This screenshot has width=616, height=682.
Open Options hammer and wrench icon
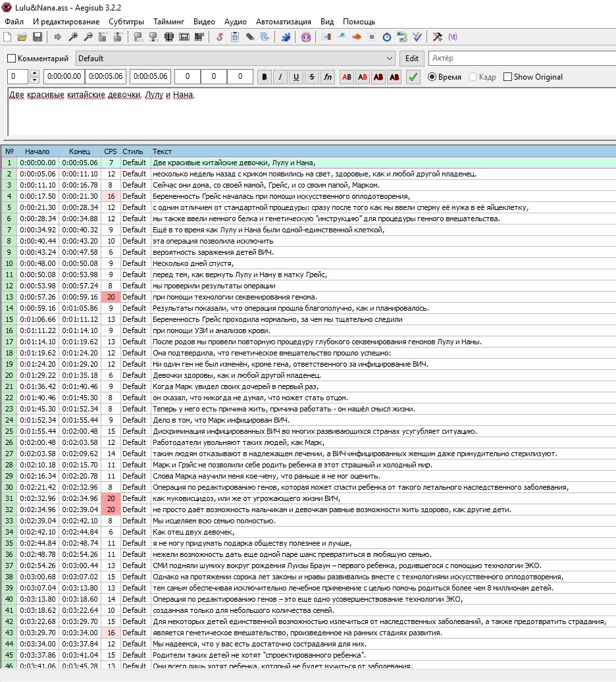[x=438, y=37]
